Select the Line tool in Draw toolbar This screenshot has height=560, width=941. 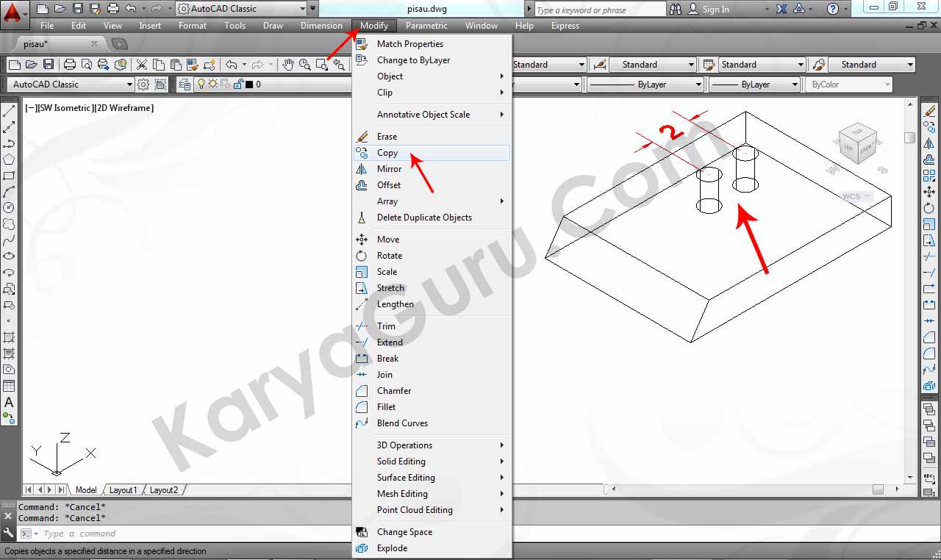[9, 112]
